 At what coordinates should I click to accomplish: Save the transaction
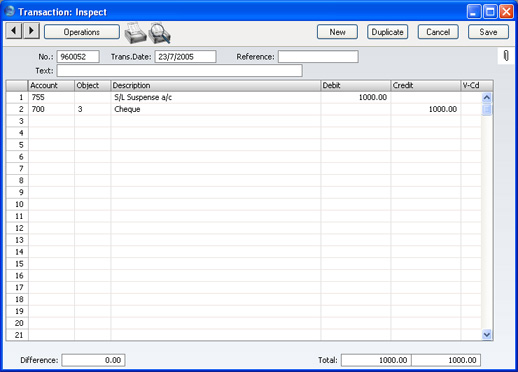click(x=488, y=32)
